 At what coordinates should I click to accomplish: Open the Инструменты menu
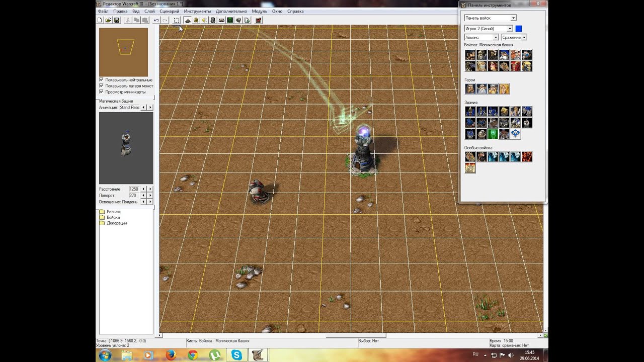197,11
